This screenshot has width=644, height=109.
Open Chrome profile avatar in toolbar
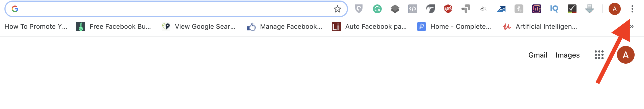pyautogui.click(x=614, y=9)
